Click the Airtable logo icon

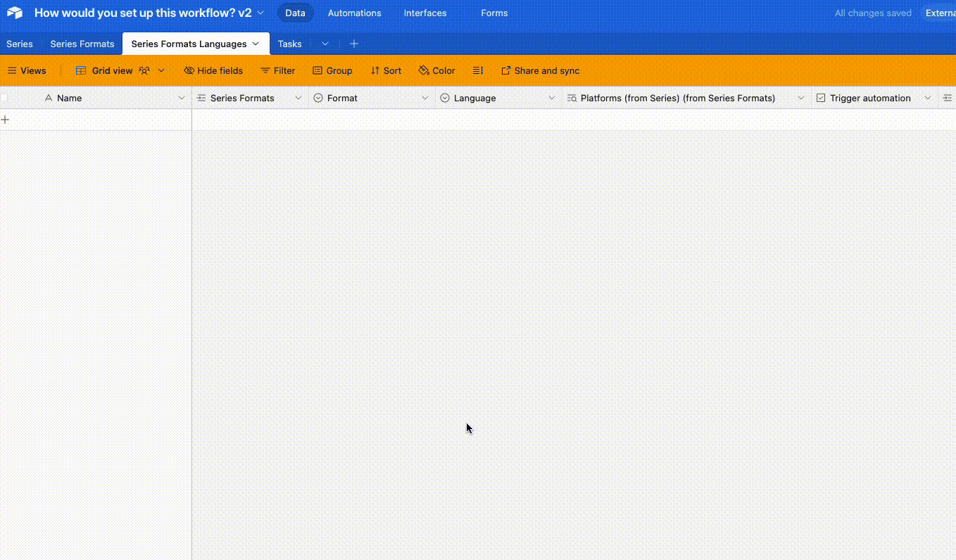[x=15, y=13]
